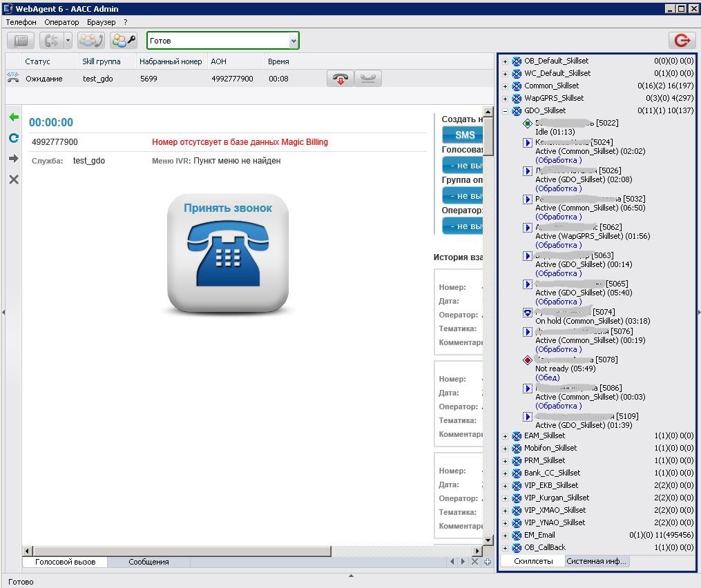Screen dimensions: 701x588
Task: Open the Оператор menu
Action: (x=61, y=22)
